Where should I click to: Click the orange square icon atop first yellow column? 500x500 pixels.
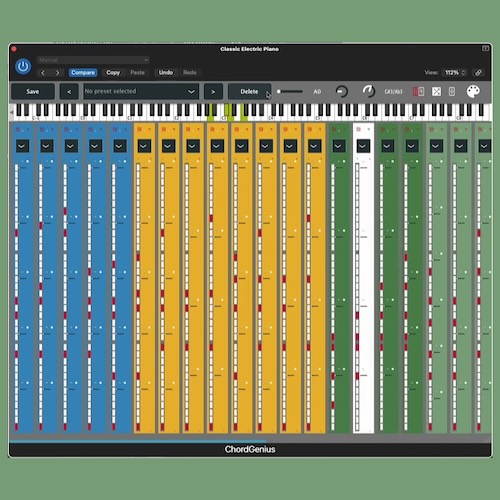coord(140,129)
